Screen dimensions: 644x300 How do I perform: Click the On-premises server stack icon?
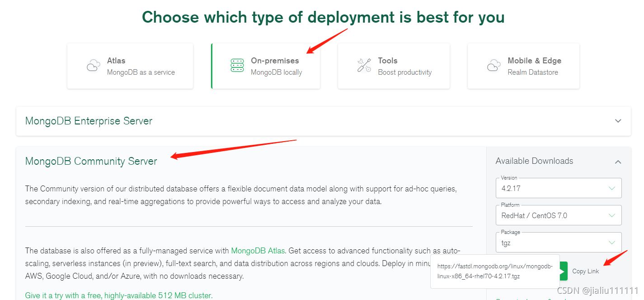(x=237, y=66)
